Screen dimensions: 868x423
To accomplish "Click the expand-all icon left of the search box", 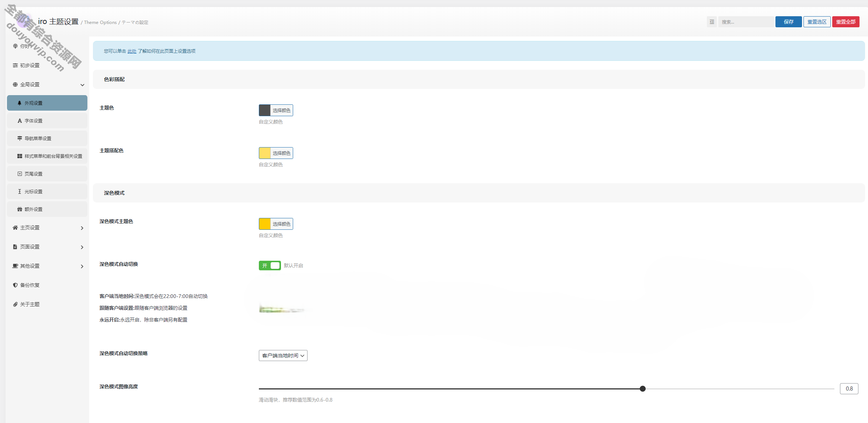I will coord(712,22).
